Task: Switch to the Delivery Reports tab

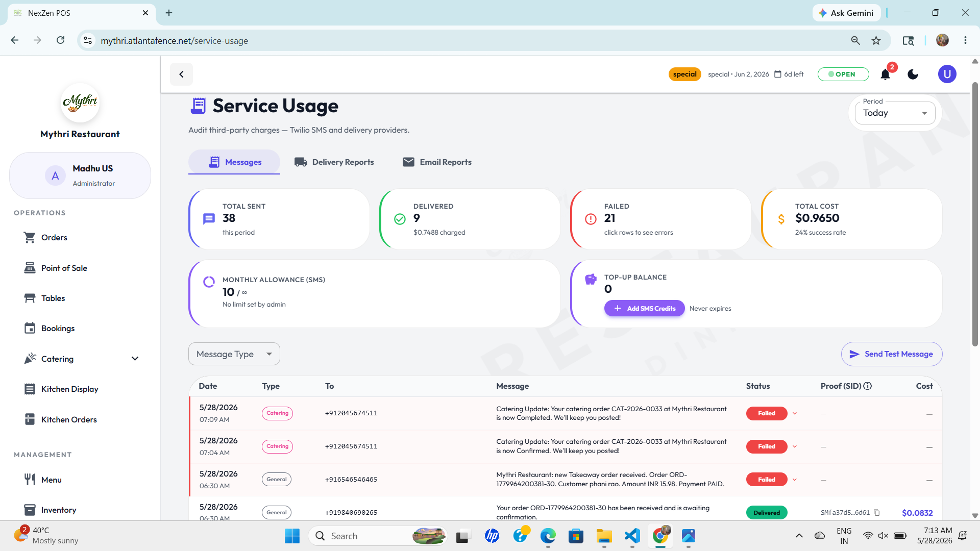Action: (x=334, y=162)
